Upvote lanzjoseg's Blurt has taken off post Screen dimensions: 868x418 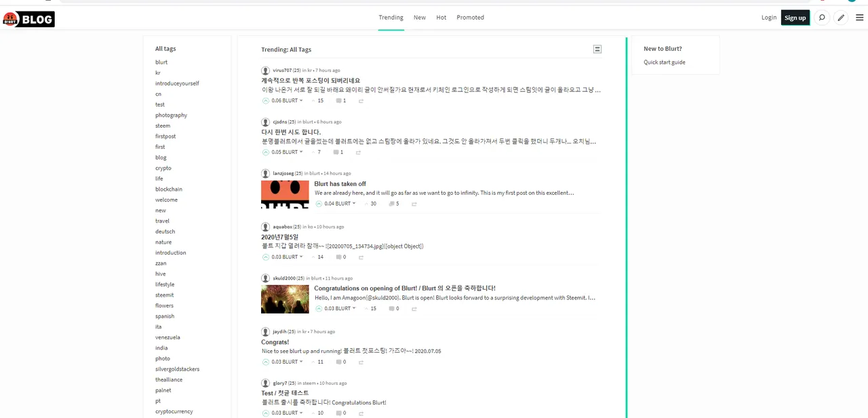319,204
